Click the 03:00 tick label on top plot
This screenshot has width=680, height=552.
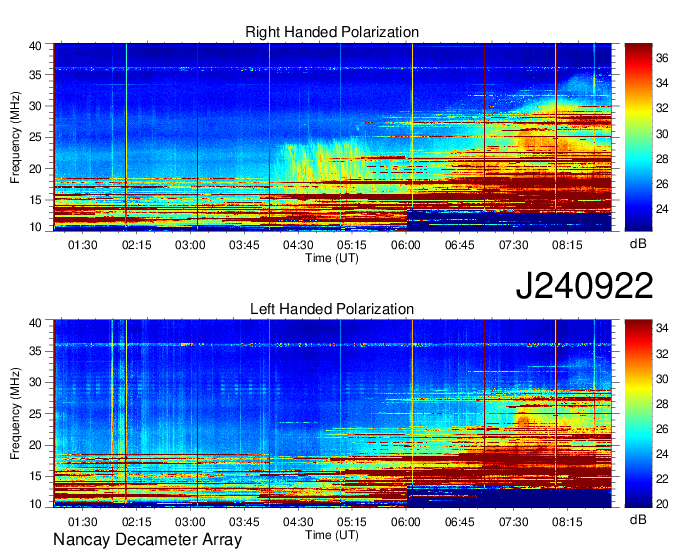[x=190, y=245]
